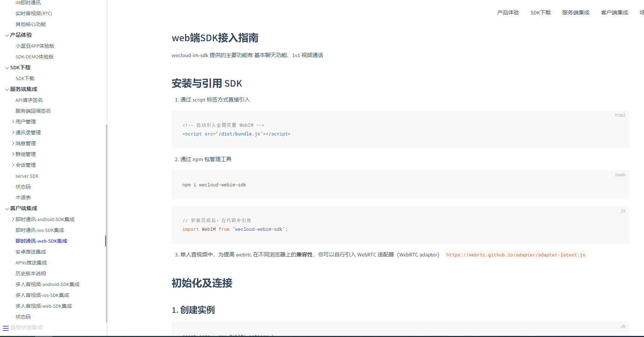Open 实时音视频(RTC) sidebar link
The height and width of the screenshot is (337, 644).
(34, 13)
